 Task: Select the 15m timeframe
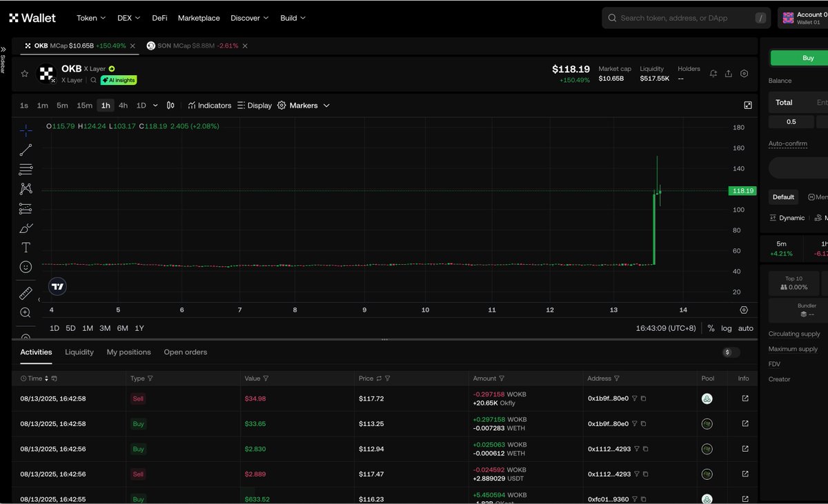pos(84,105)
